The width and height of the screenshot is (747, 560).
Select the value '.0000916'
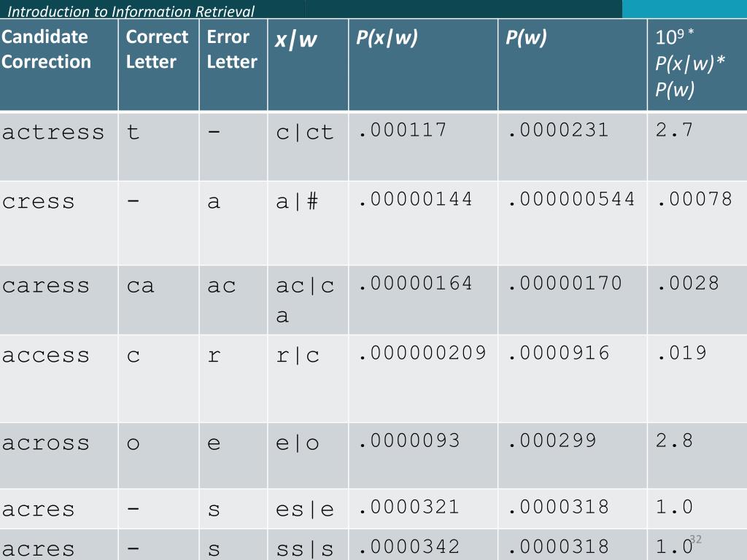(x=558, y=353)
